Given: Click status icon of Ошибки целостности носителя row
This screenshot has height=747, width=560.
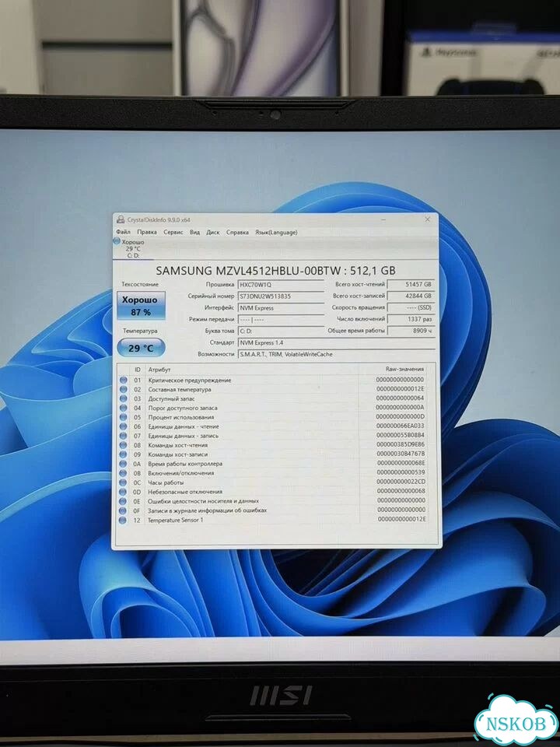Looking at the screenshot, I should pyautogui.click(x=124, y=501).
